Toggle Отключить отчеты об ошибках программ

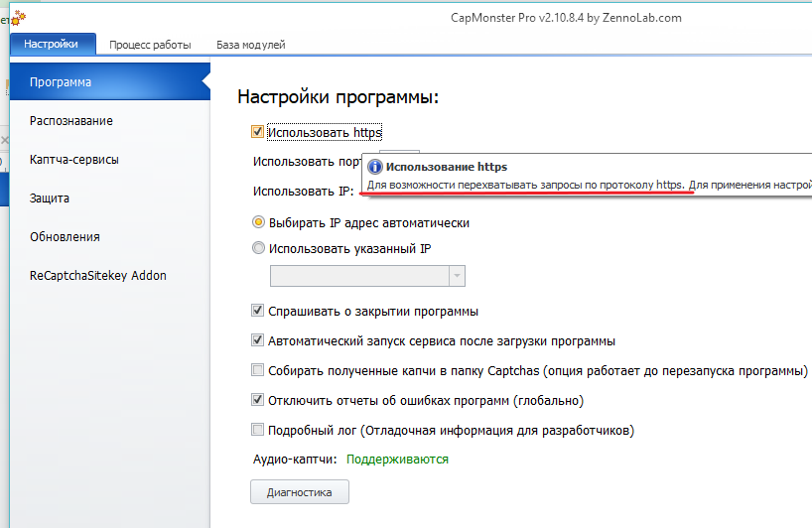[257, 400]
